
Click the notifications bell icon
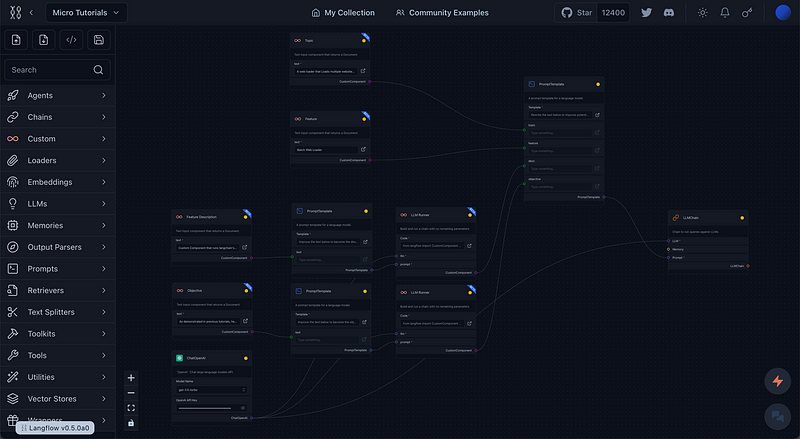coord(724,13)
